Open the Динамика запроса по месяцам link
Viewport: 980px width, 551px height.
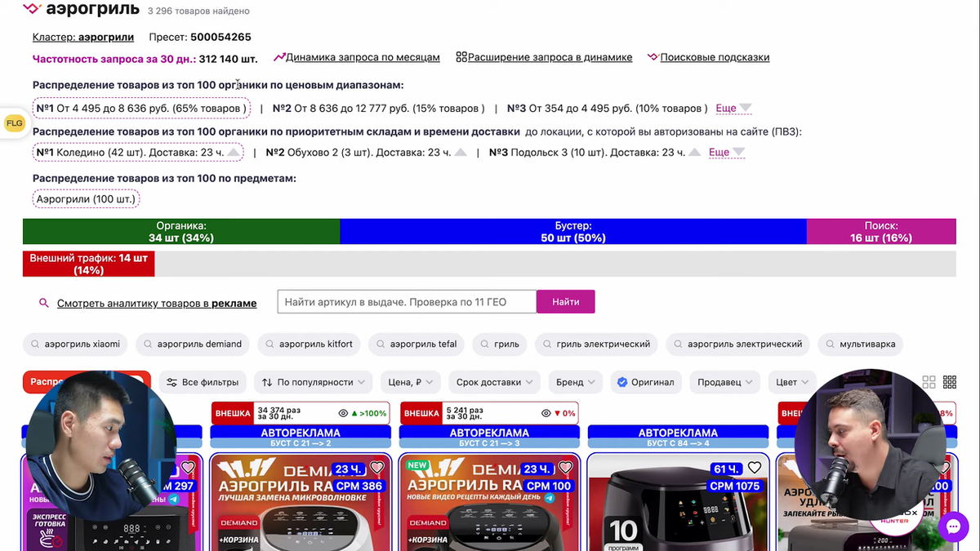[363, 57]
